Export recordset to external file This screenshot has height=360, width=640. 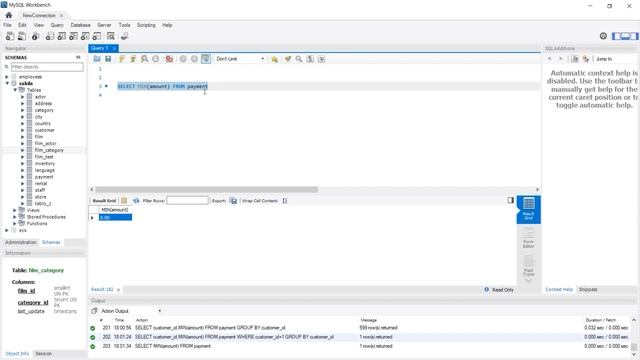pyautogui.click(x=233, y=200)
